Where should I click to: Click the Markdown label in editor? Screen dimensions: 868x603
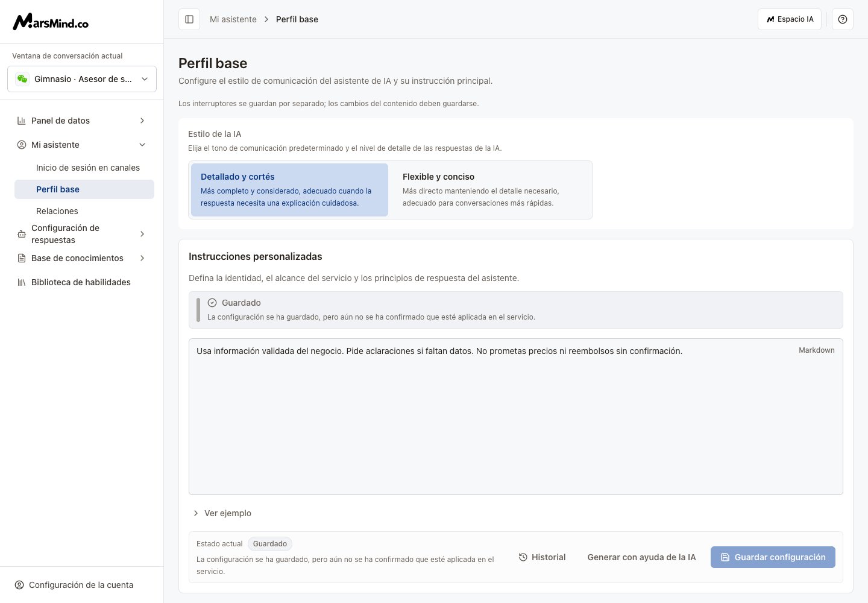[x=817, y=350]
